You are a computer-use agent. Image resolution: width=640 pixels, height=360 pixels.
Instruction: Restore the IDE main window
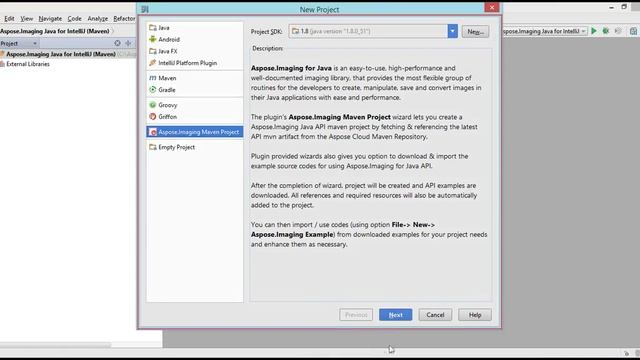click(624, 7)
